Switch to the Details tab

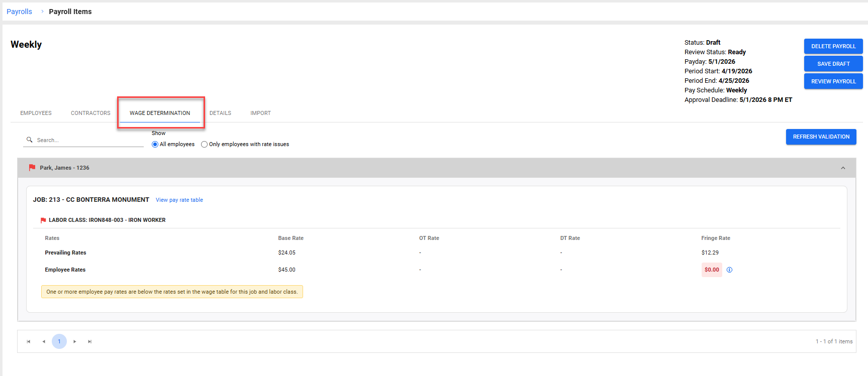point(220,113)
